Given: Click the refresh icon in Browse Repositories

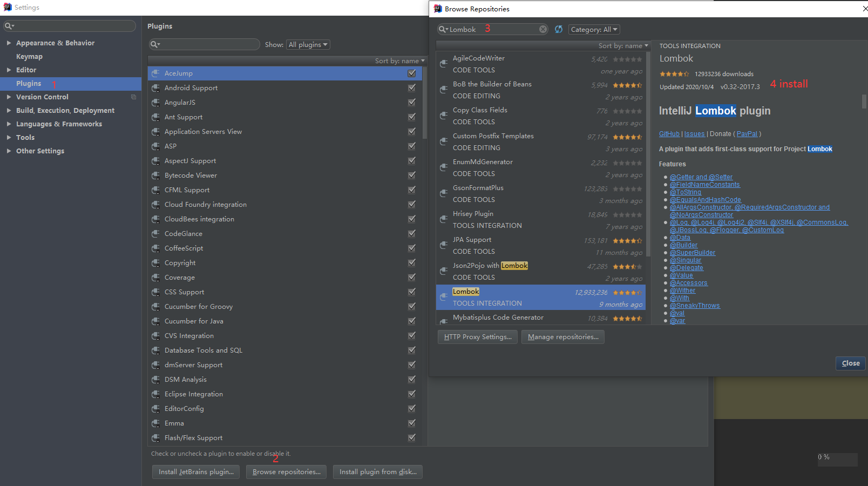Looking at the screenshot, I should [x=559, y=29].
